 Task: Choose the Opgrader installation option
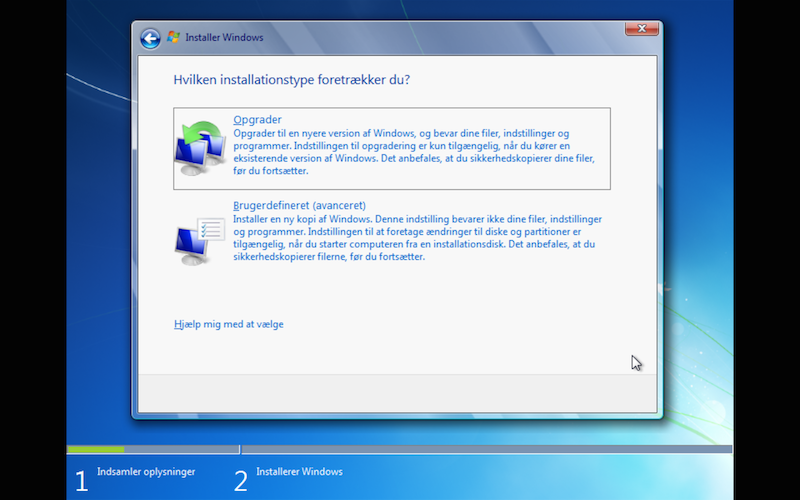click(392, 148)
